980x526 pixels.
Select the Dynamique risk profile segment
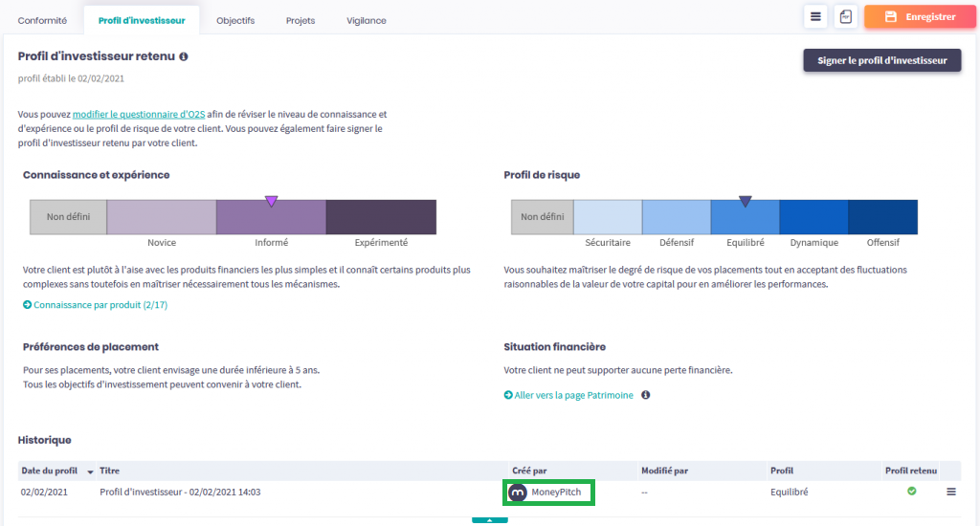pos(813,217)
